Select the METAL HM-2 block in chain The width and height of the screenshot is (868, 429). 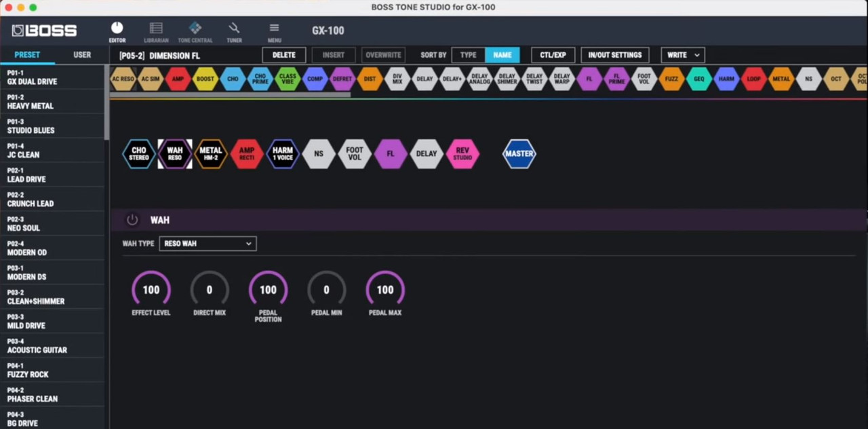(211, 154)
